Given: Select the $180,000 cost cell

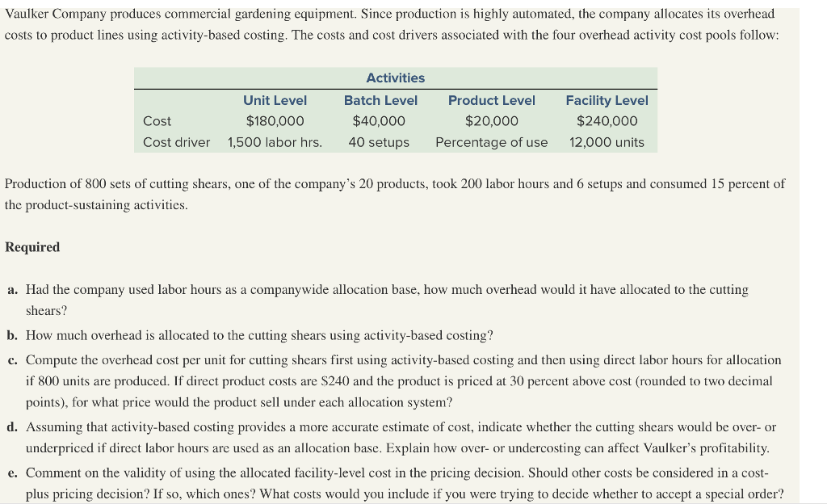Looking at the screenshot, I should 275,121.
